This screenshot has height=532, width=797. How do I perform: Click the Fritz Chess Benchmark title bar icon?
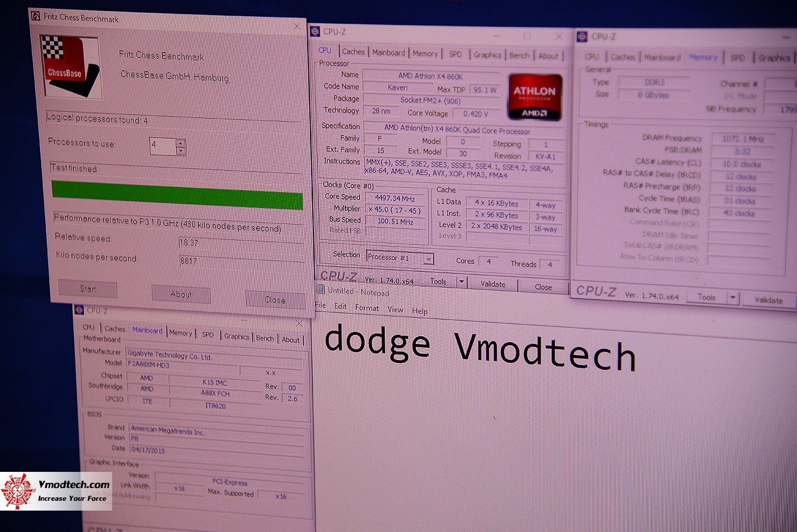(35, 16)
